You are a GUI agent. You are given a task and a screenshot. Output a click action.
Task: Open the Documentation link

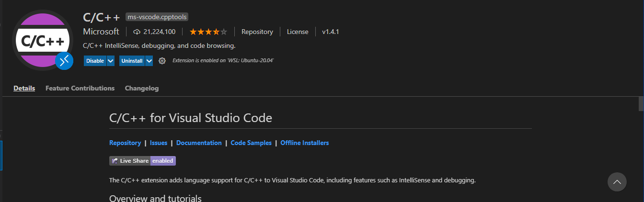point(199,143)
